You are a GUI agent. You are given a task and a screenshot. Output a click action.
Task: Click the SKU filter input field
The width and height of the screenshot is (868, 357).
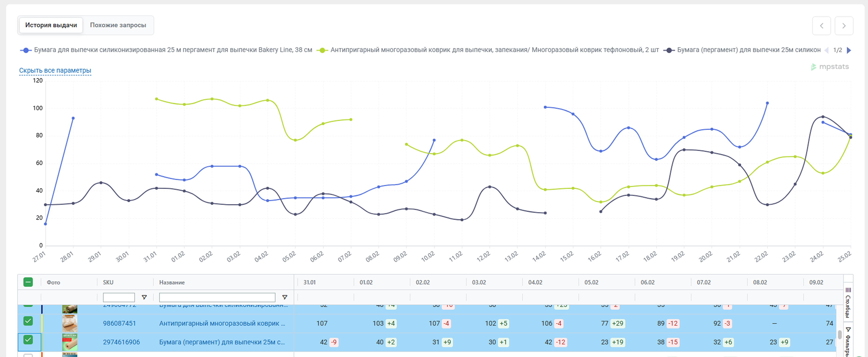click(119, 297)
